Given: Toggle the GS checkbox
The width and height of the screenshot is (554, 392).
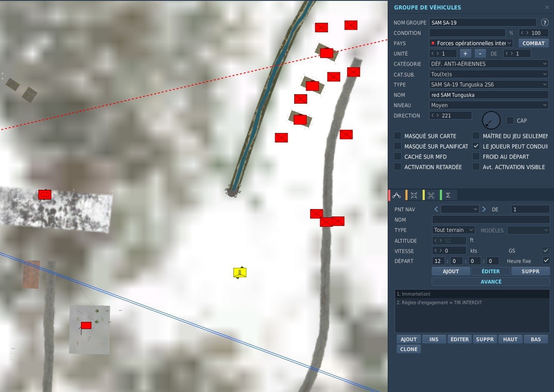Looking at the screenshot, I should pyautogui.click(x=546, y=250).
